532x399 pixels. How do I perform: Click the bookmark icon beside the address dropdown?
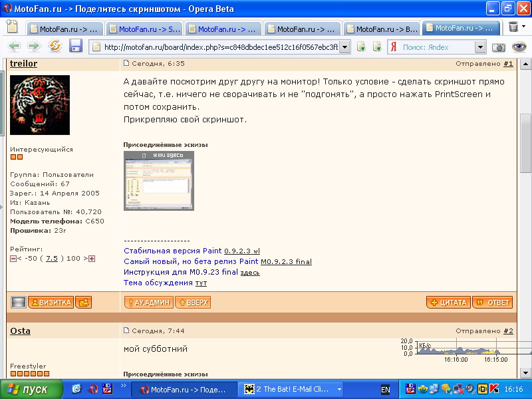pyautogui.click(x=361, y=47)
